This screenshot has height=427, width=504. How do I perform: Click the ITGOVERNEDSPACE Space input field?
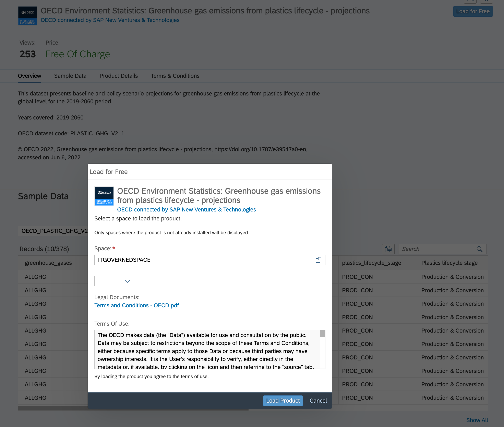click(x=210, y=260)
